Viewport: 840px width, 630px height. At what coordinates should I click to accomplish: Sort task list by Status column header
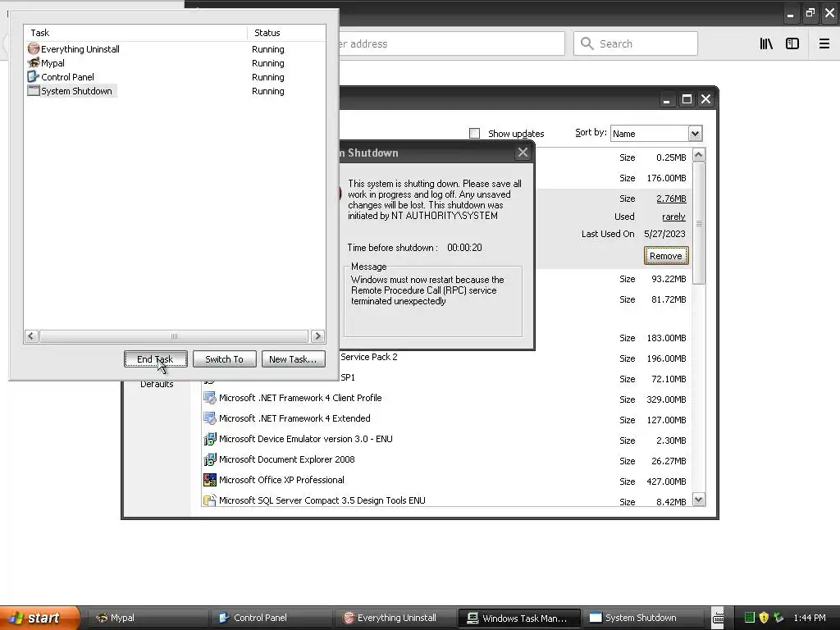point(286,33)
